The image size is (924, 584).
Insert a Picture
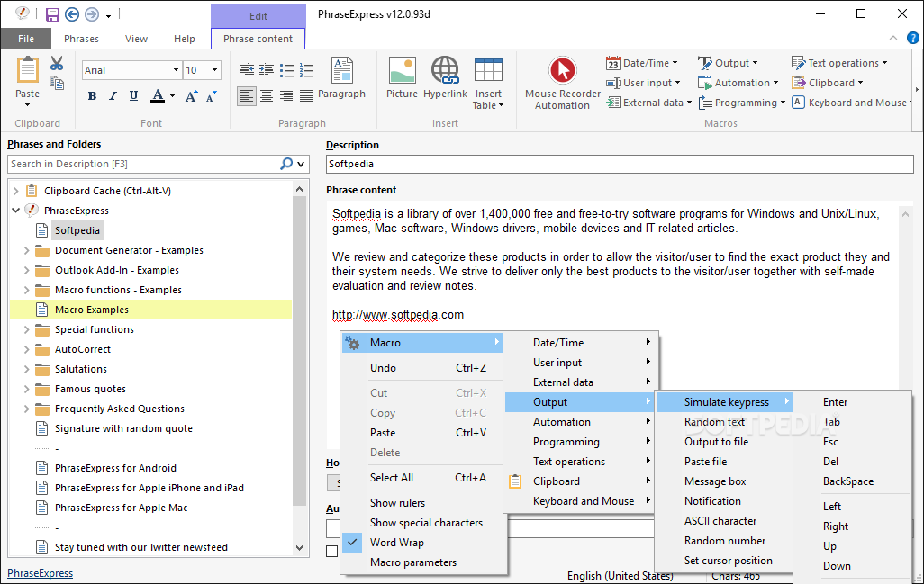[x=402, y=71]
